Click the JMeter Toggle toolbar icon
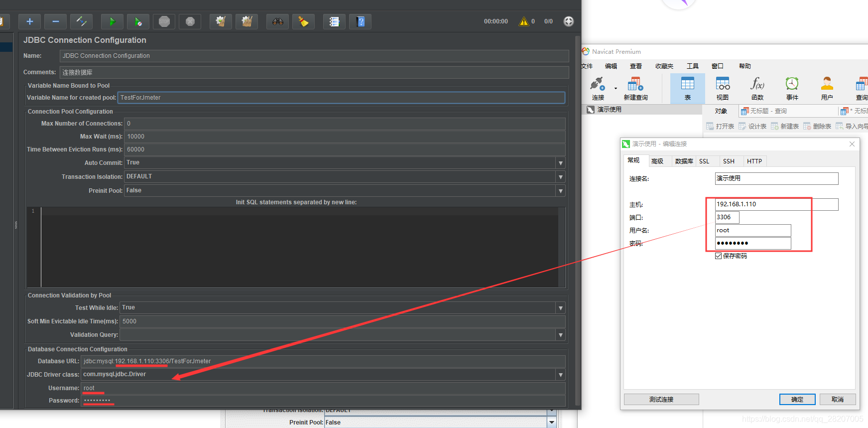The image size is (868, 428). point(81,21)
